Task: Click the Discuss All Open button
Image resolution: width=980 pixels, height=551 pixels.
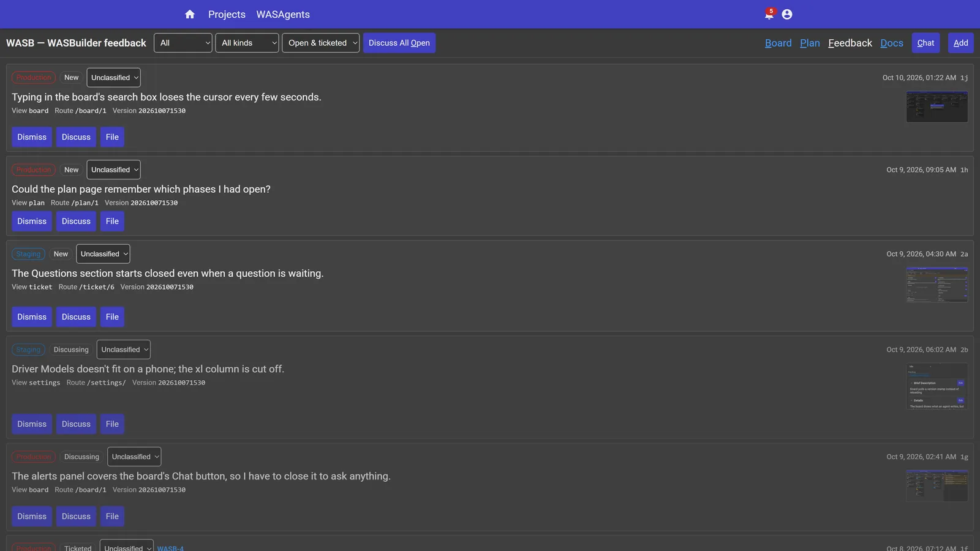Action: click(x=399, y=43)
